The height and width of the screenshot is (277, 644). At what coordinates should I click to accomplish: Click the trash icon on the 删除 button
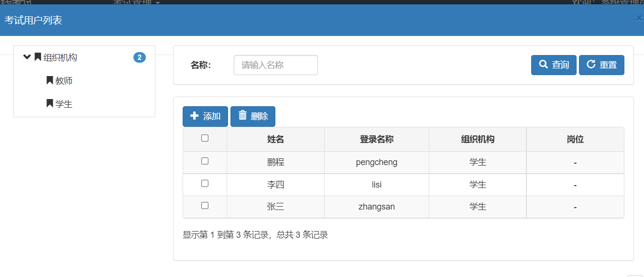tap(242, 116)
